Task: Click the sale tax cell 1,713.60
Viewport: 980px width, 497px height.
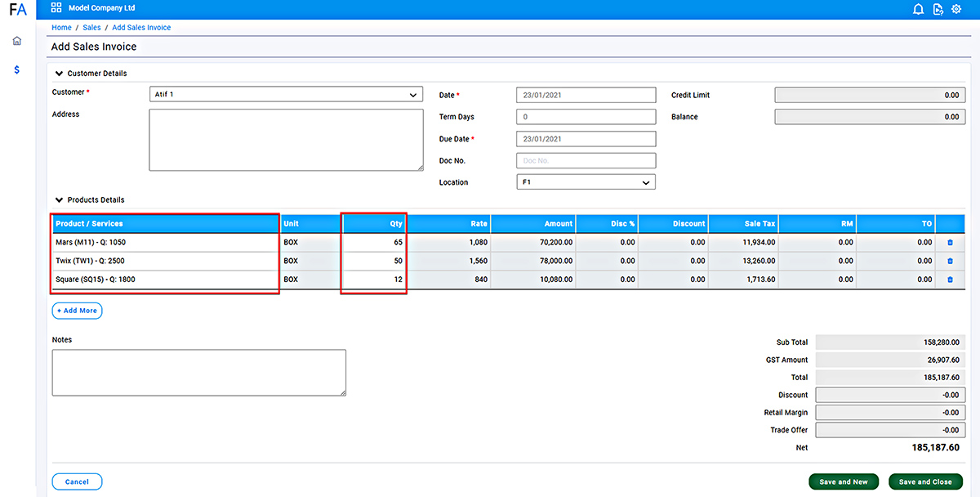Action: click(x=743, y=280)
